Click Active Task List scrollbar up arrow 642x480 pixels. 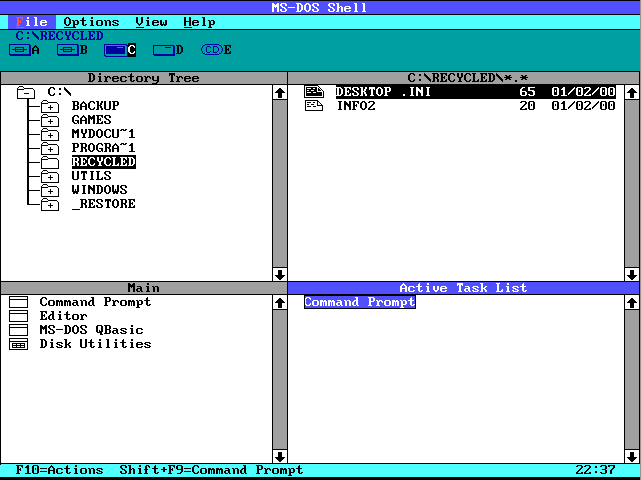(x=631, y=303)
